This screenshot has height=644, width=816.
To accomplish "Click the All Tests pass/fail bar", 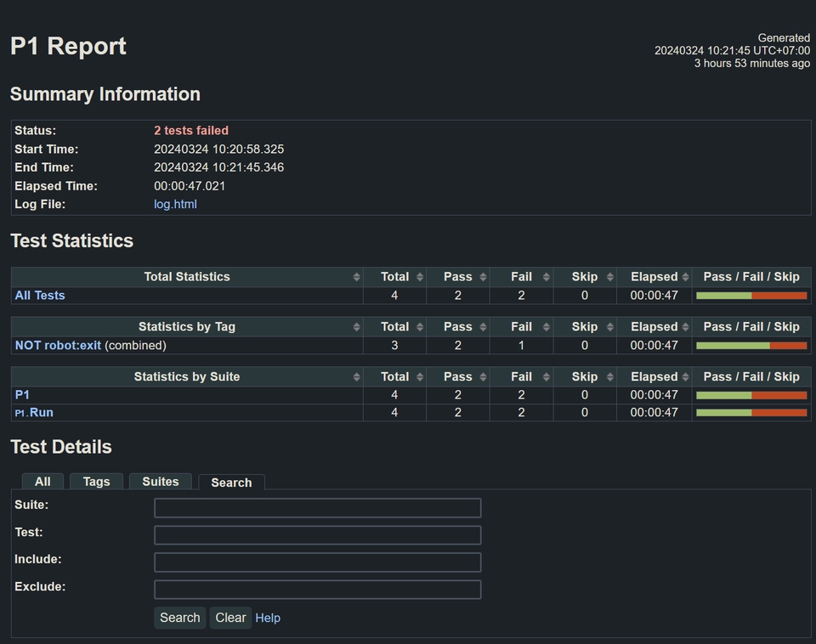I will [751, 296].
